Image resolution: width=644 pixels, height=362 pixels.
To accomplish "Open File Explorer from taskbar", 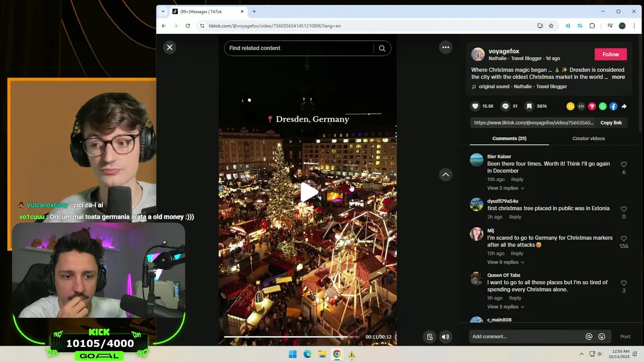I will 322,354.
